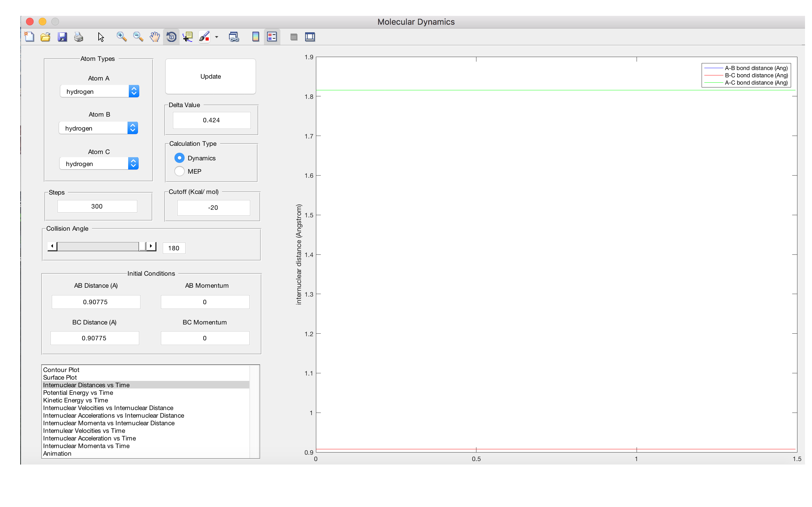Expand the Atom C element dropdown
812x507 pixels.
(x=99, y=164)
